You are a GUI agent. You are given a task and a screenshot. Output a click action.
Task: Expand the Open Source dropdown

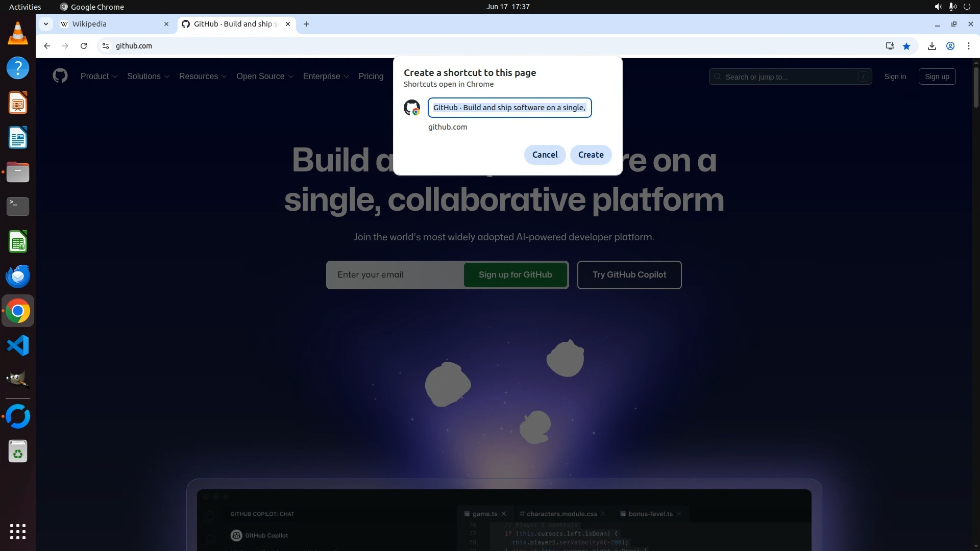pos(264,76)
